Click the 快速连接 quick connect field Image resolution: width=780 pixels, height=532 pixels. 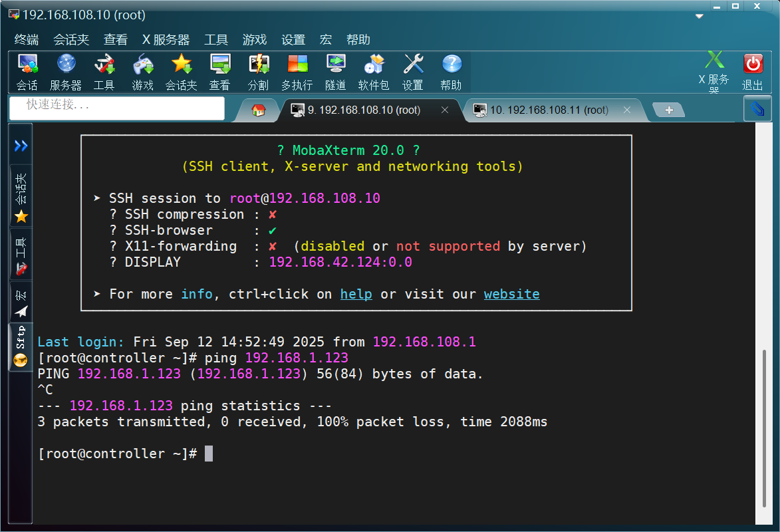point(117,108)
